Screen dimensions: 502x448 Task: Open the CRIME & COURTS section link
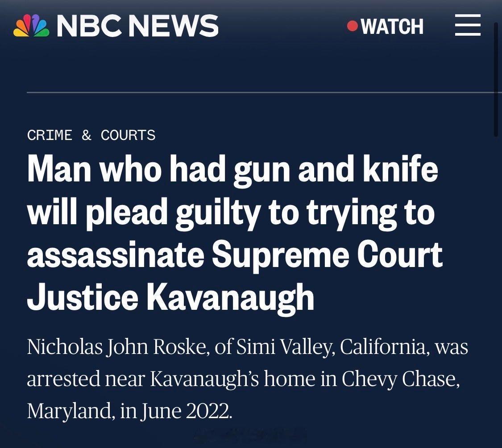[x=91, y=135]
